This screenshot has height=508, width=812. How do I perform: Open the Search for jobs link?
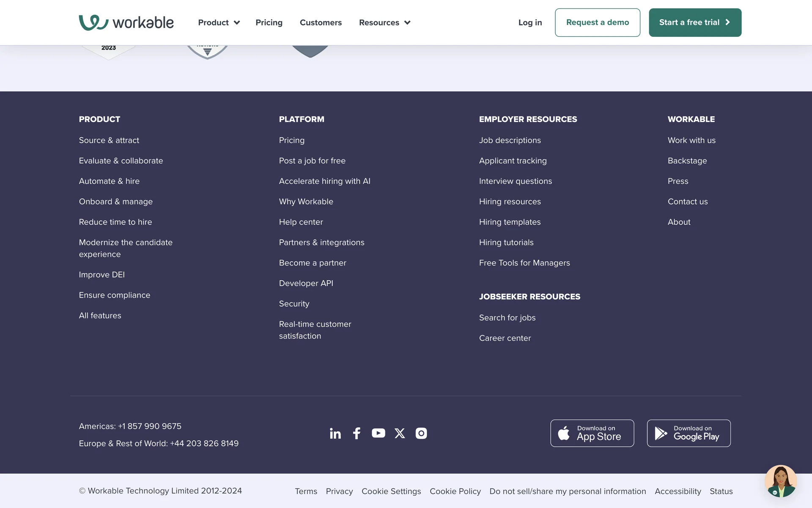507,317
